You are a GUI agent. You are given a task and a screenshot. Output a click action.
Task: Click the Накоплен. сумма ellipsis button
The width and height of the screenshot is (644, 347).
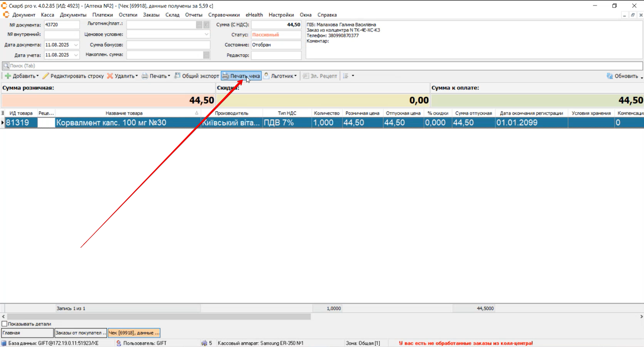(206, 55)
